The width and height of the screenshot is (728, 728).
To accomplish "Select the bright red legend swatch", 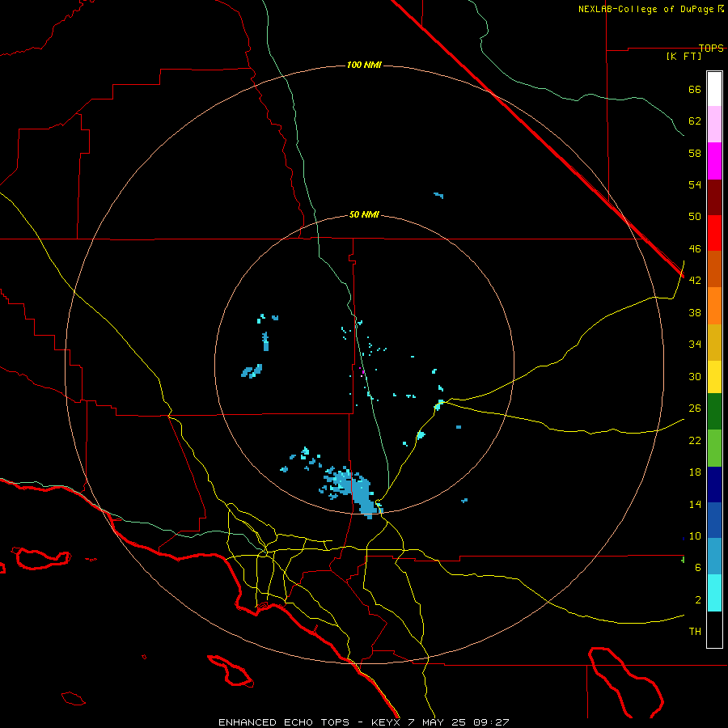I will [714, 233].
